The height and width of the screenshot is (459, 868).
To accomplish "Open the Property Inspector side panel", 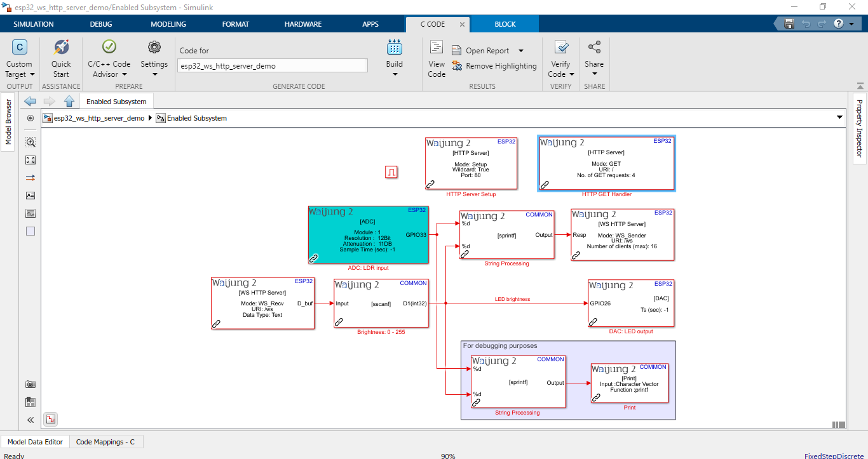I will tap(859, 128).
